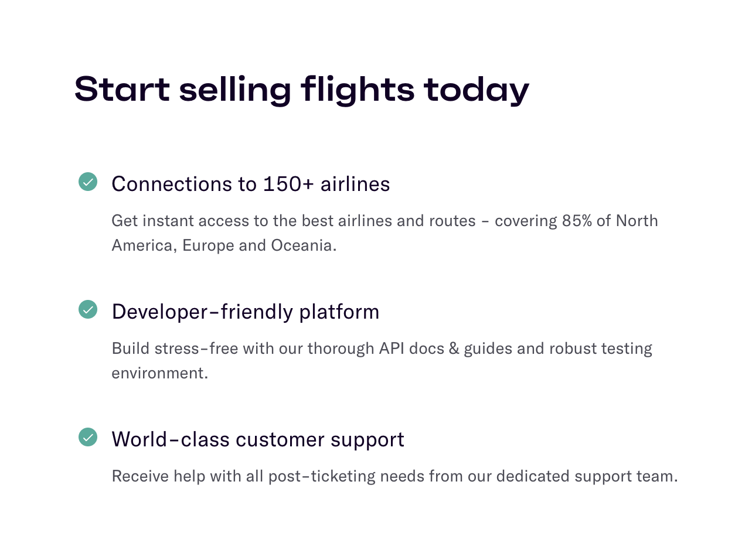Click the word 'guides' in the platform description
This screenshot has width=752, height=560.
(488, 349)
